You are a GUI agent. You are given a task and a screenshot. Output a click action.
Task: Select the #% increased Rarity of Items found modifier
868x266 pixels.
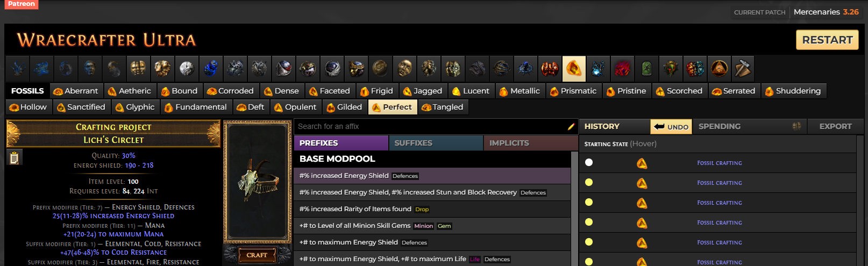(x=432, y=209)
